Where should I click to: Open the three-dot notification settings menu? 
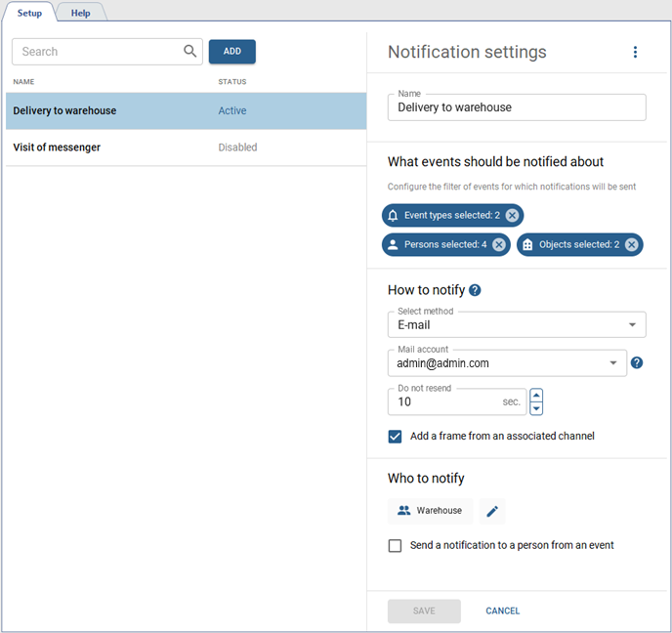(x=635, y=53)
